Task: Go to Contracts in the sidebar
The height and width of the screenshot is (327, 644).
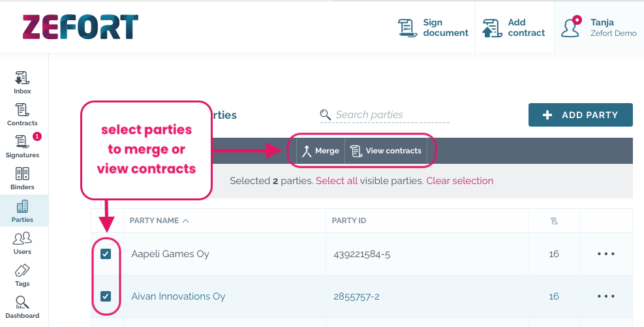Action: coord(22,115)
